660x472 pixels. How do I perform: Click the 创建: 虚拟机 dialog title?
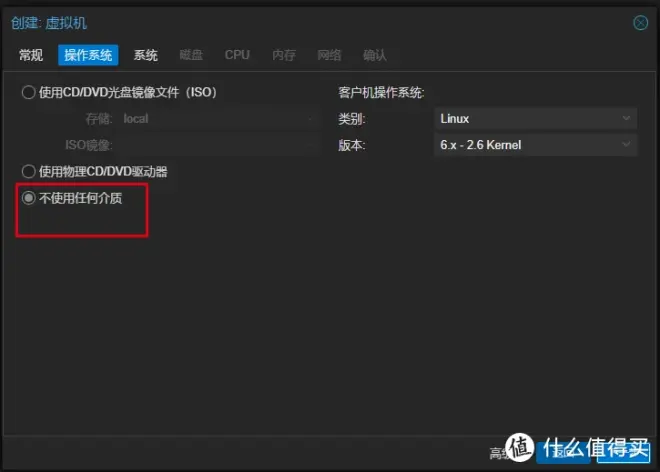pos(49,23)
